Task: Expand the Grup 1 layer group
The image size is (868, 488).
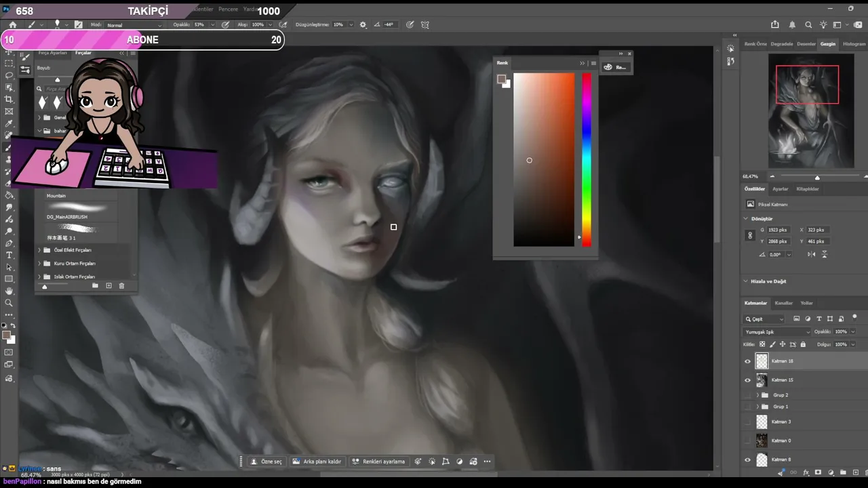Action: click(x=757, y=407)
